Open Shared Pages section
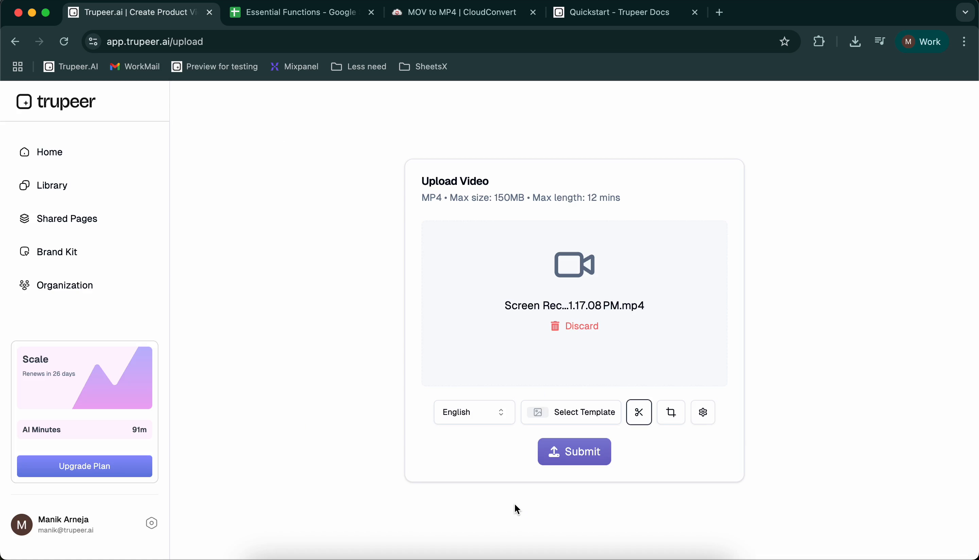Screen dimensions: 979x560 click(67, 218)
